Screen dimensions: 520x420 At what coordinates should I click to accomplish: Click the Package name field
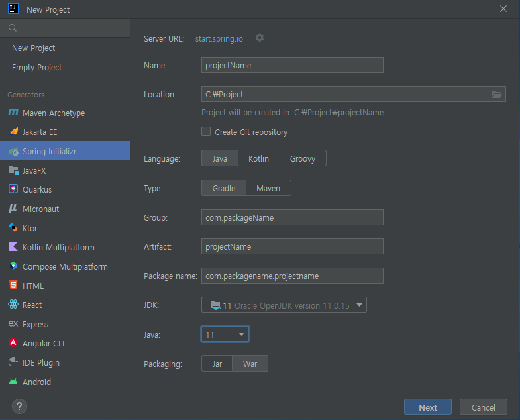[x=292, y=276]
